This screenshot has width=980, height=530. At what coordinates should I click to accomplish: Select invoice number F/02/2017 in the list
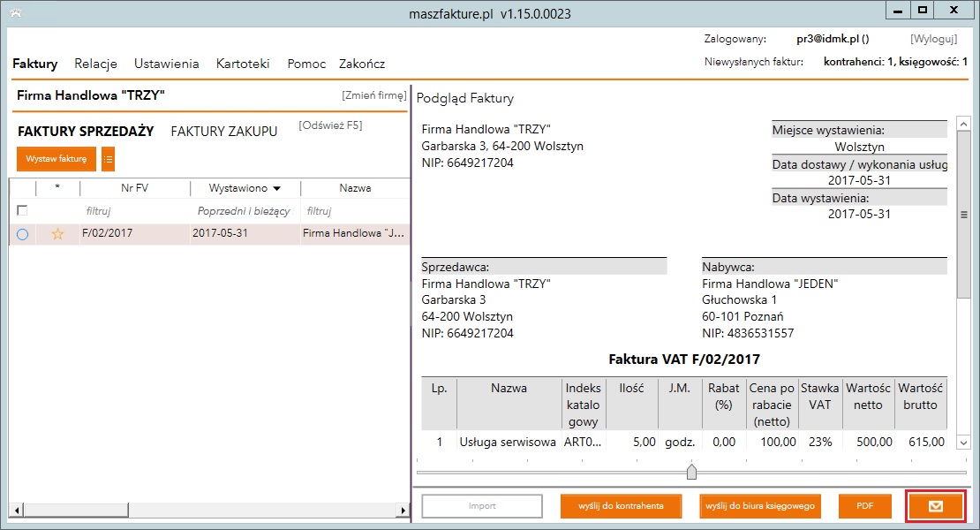(x=108, y=233)
